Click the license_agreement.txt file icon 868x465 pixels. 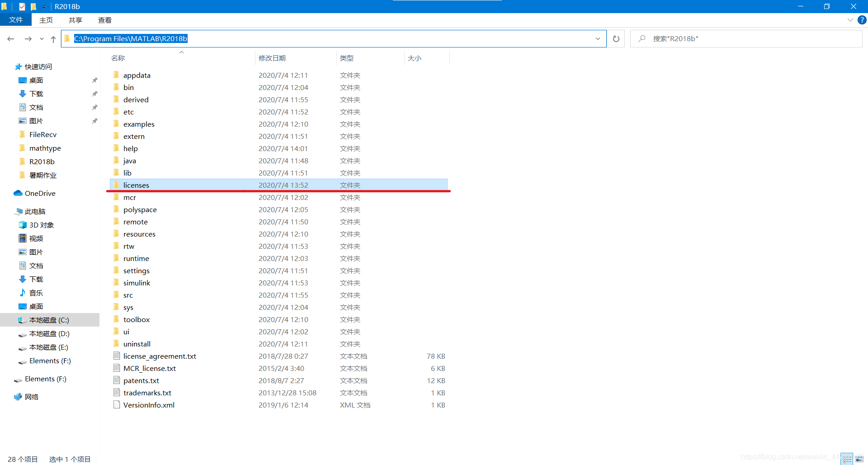click(117, 356)
